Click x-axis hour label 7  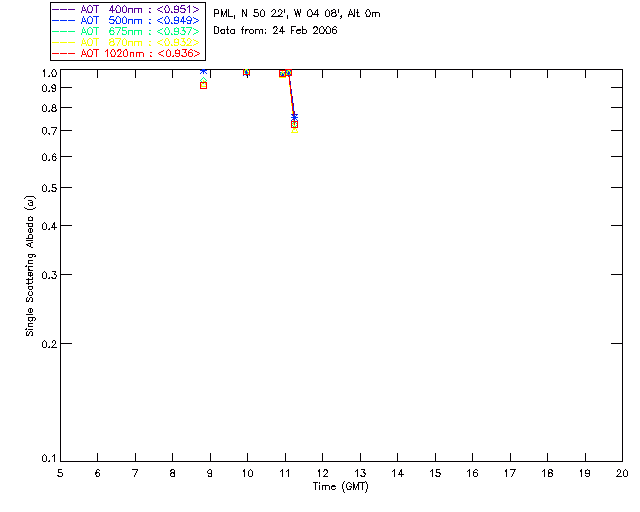click(135, 473)
